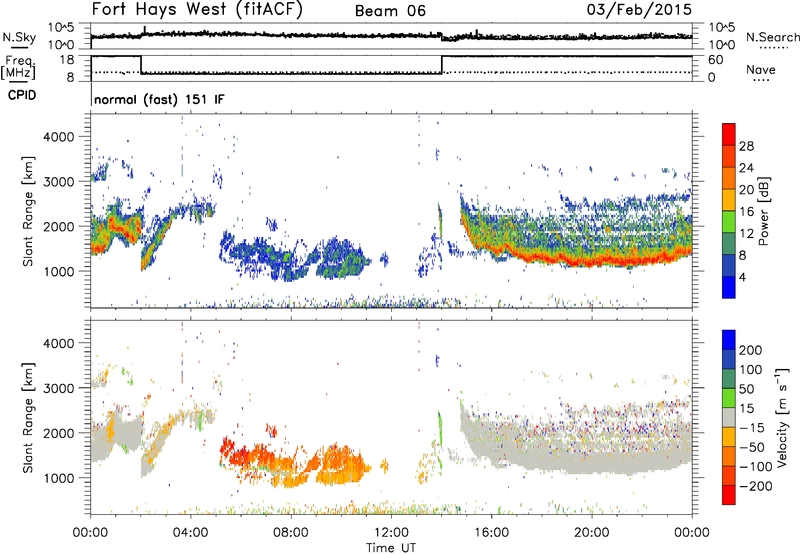The width and height of the screenshot is (800, 554).
Task: Click the "Nave" legend label
Action: [x=760, y=69]
